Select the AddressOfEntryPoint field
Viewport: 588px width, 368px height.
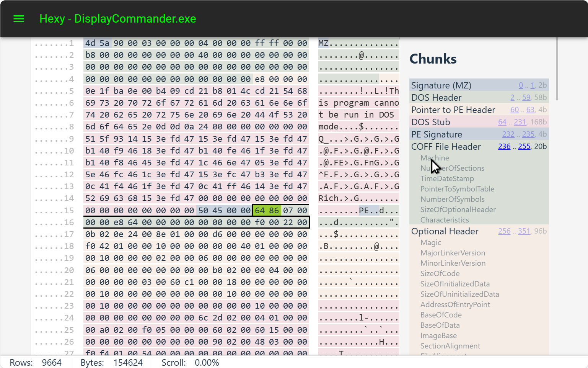coord(455,304)
